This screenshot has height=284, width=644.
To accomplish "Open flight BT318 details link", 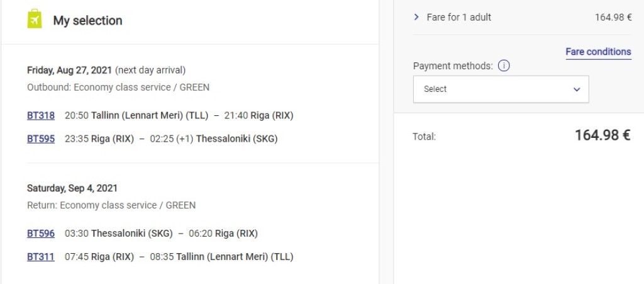I will coord(41,116).
